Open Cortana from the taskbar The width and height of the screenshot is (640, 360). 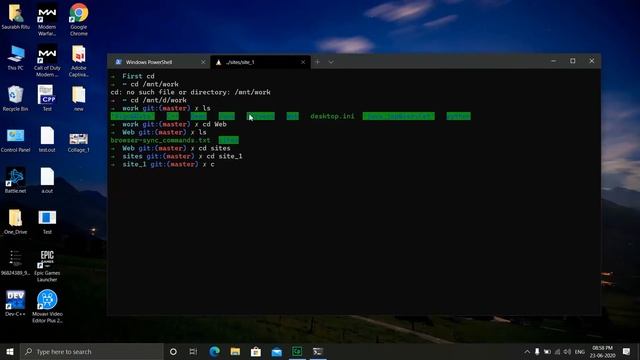coord(173,351)
